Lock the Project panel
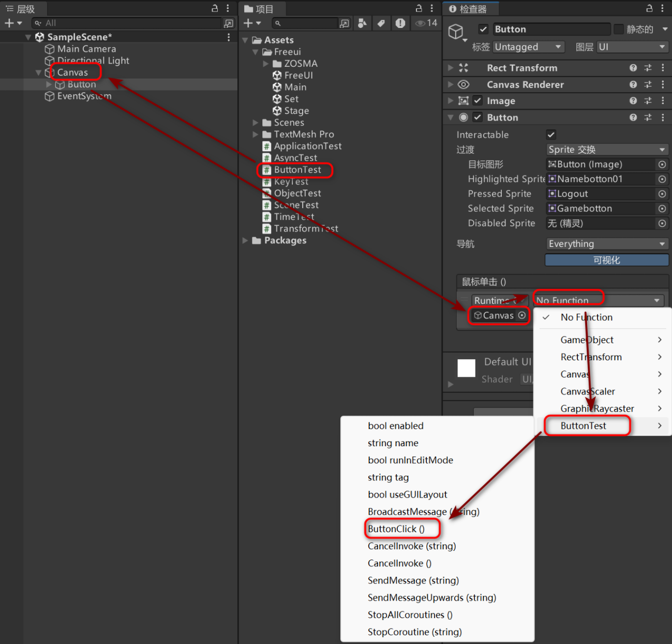The image size is (672, 644). click(x=419, y=8)
